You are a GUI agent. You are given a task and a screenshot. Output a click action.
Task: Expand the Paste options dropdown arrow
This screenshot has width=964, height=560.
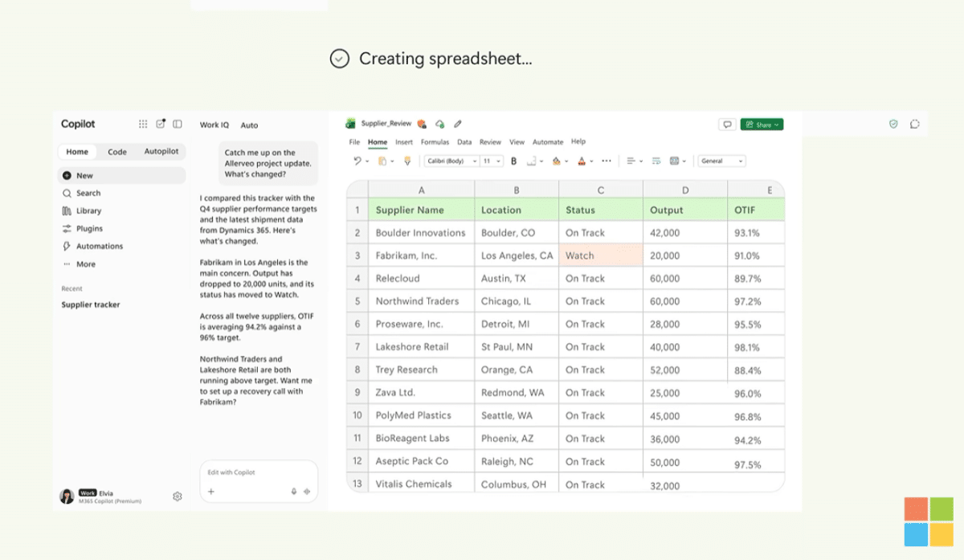392,161
